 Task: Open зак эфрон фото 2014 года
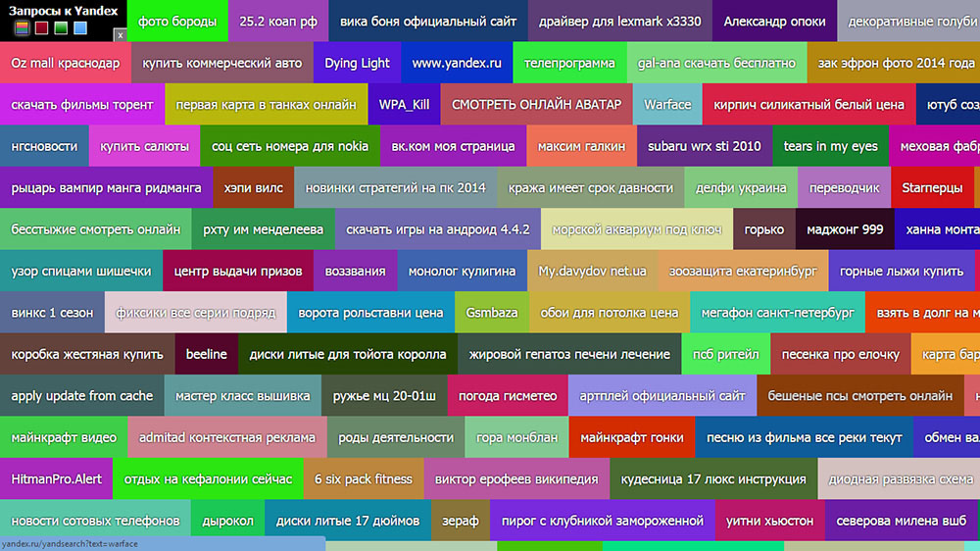pyautogui.click(x=894, y=63)
